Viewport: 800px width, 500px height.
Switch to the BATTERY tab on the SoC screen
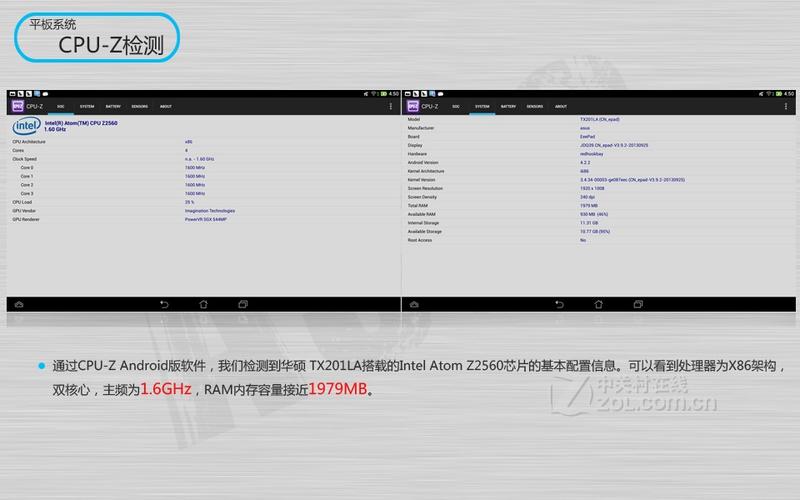point(113,107)
